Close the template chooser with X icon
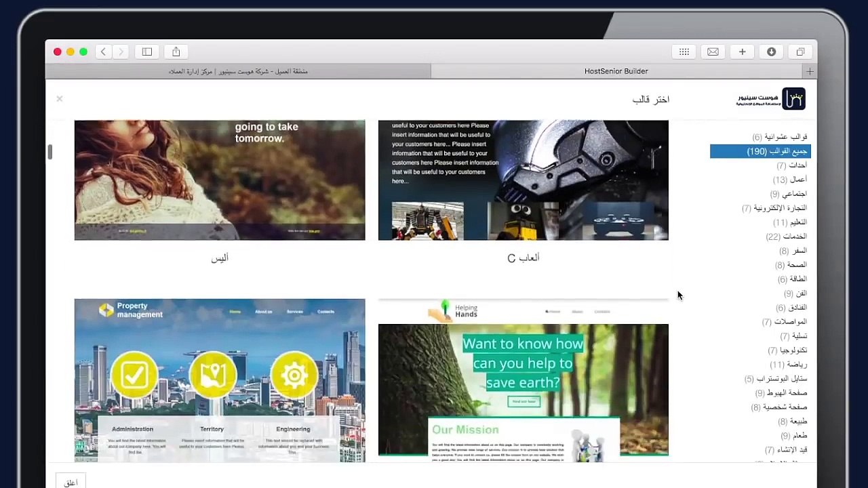 coord(60,99)
